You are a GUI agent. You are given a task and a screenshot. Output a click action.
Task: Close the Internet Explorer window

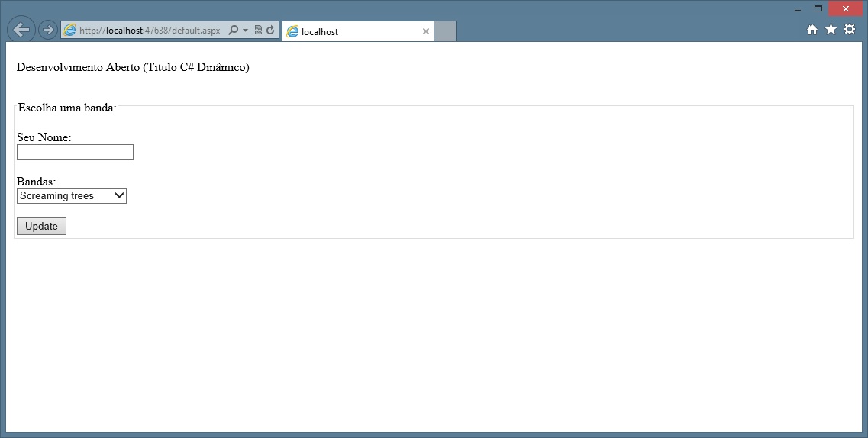[x=845, y=9]
